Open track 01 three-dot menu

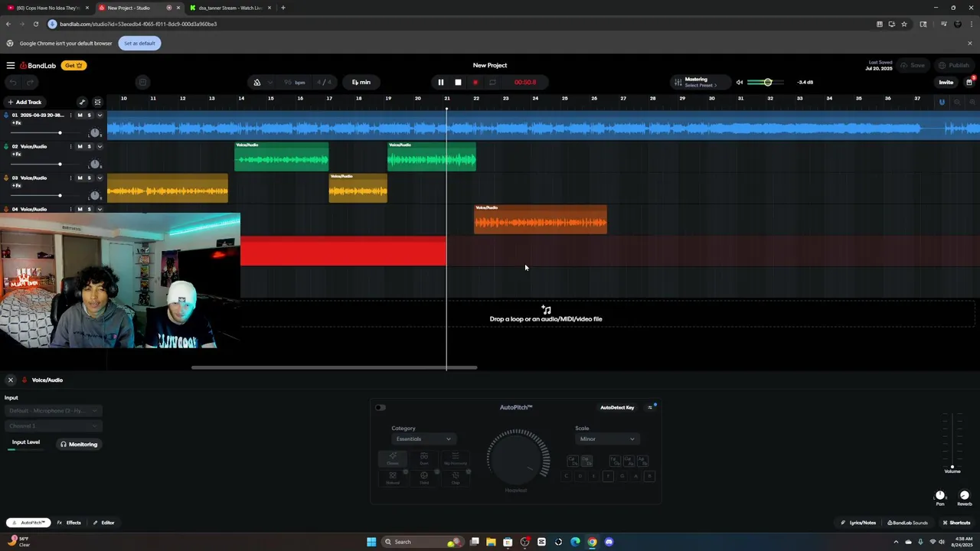tap(70, 115)
